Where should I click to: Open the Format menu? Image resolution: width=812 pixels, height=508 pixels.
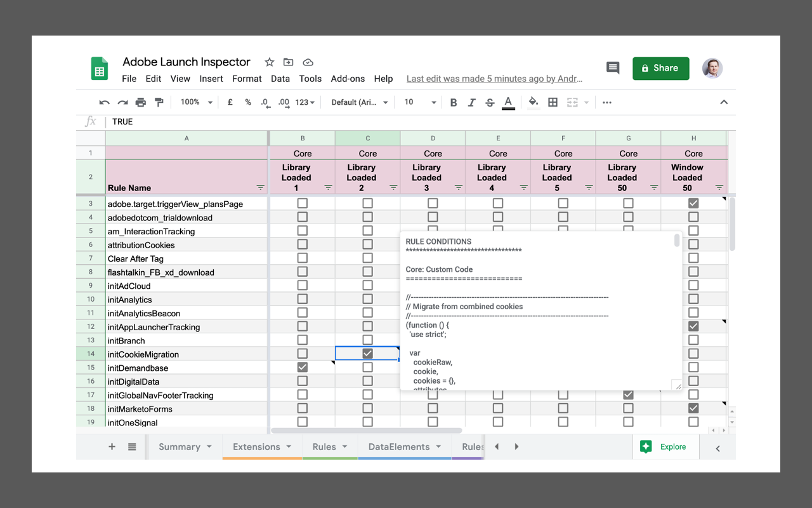tap(247, 79)
